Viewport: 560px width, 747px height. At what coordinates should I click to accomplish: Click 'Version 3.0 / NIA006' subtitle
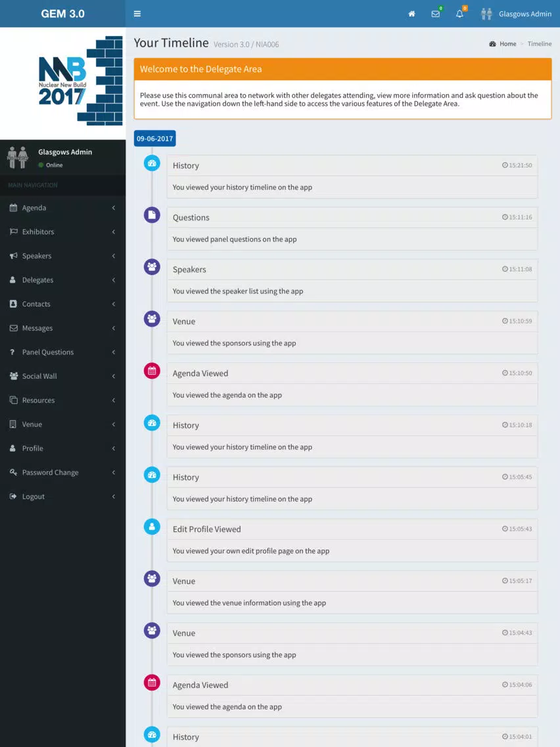pos(246,44)
